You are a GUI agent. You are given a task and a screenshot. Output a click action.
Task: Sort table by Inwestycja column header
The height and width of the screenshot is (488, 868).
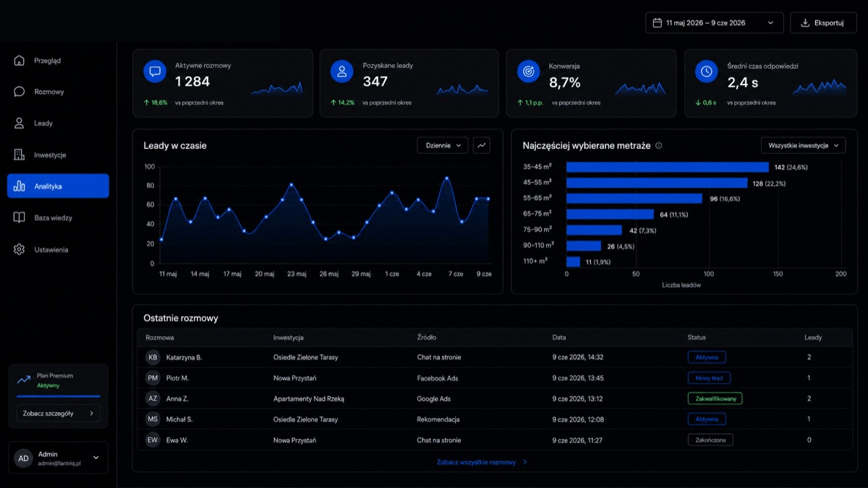click(x=288, y=338)
